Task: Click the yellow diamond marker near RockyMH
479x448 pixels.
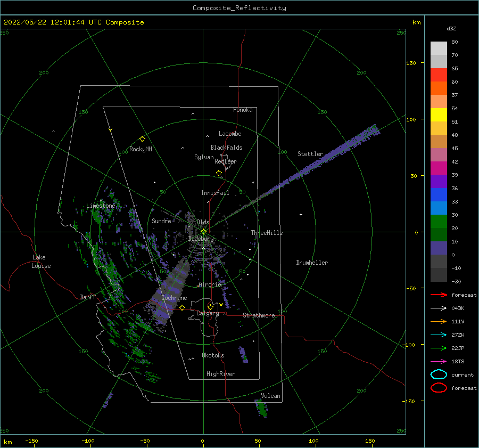Action: point(142,139)
